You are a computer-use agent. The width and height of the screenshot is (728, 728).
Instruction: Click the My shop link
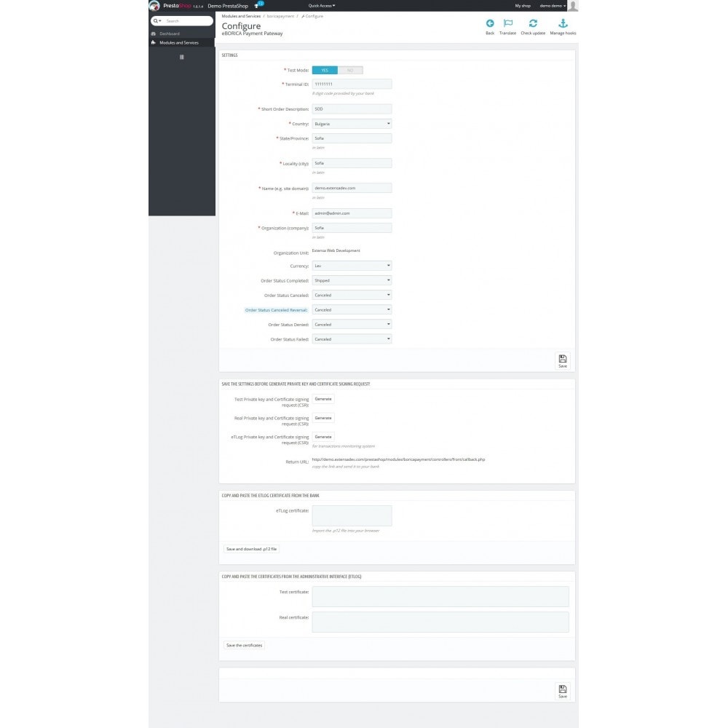click(x=523, y=6)
